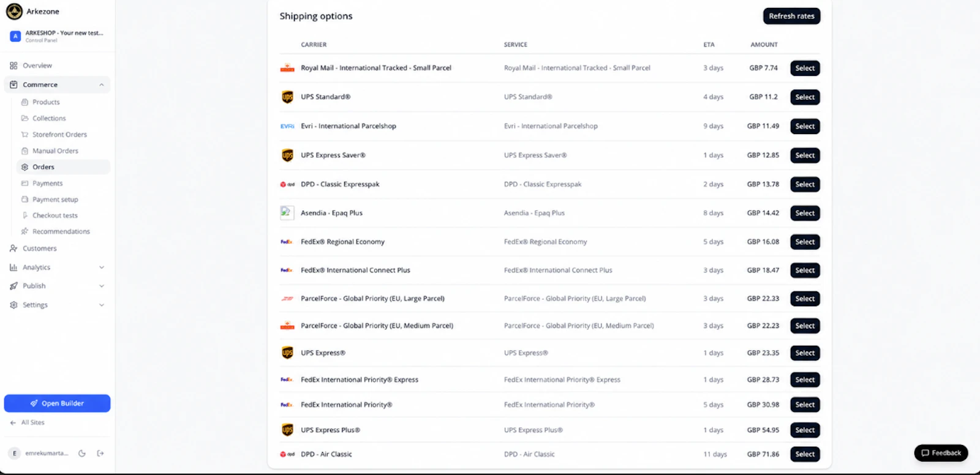Viewport: 980px width, 475px height.
Task: Select FedEx International Priority GBP 30.98 rate
Action: pyautogui.click(x=805, y=405)
